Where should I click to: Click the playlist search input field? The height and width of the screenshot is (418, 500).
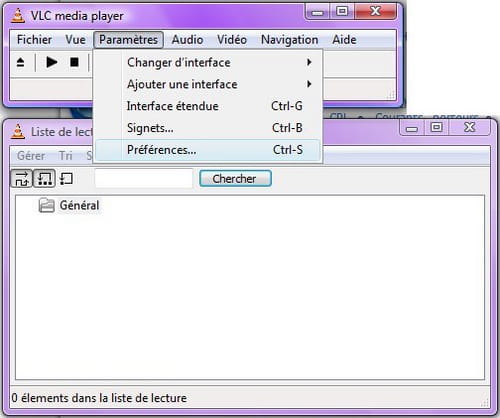[x=144, y=178]
